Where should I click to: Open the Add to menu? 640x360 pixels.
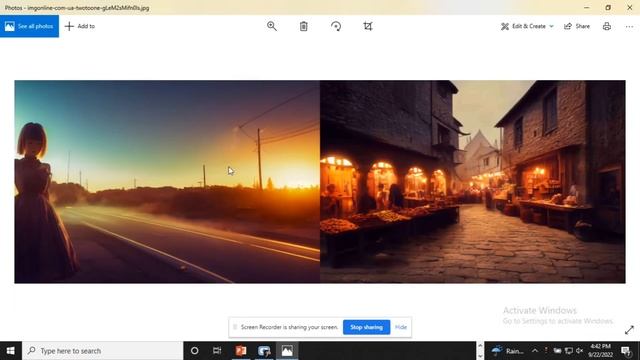(80, 26)
